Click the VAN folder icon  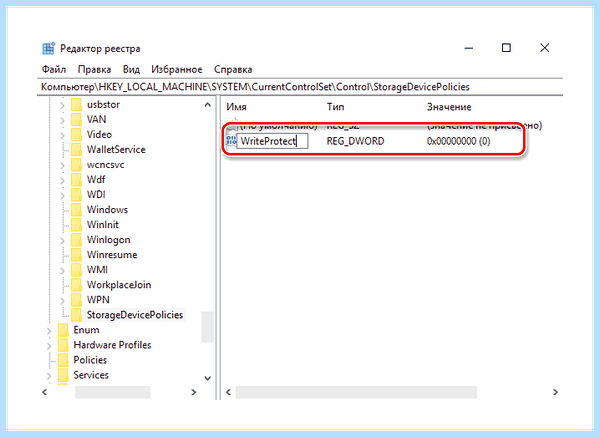(x=77, y=119)
